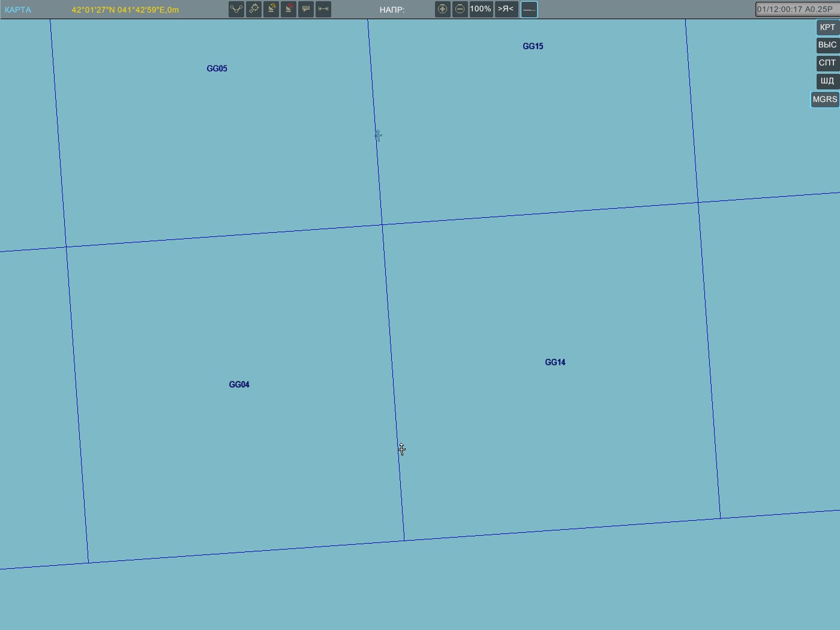Center the map on own aircraft >Я<
Screen dimensions: 840x630
tap(506, 9)
